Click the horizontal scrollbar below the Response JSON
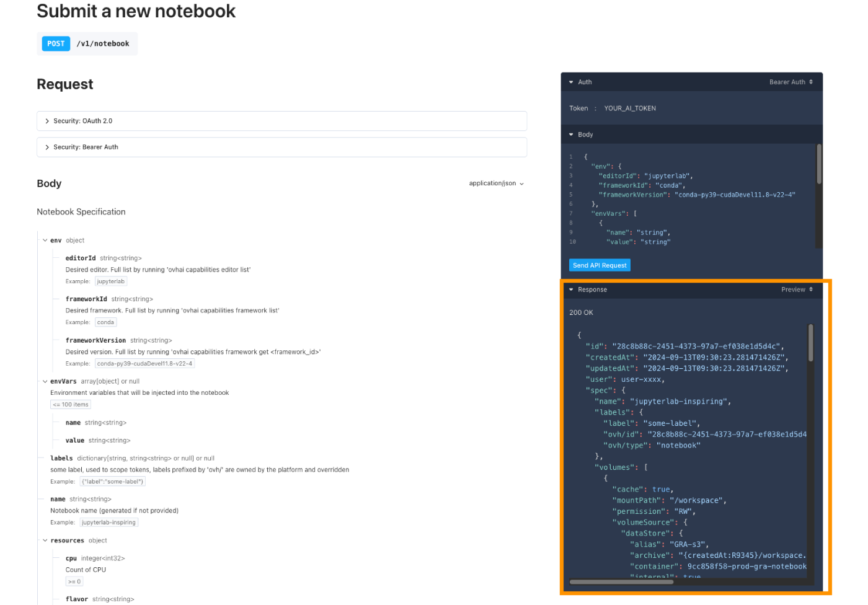This screenshot has width=868, height=605. click(623, 581)
